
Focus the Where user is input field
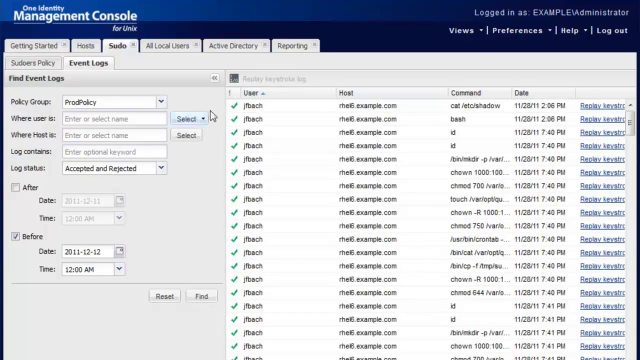115,119
